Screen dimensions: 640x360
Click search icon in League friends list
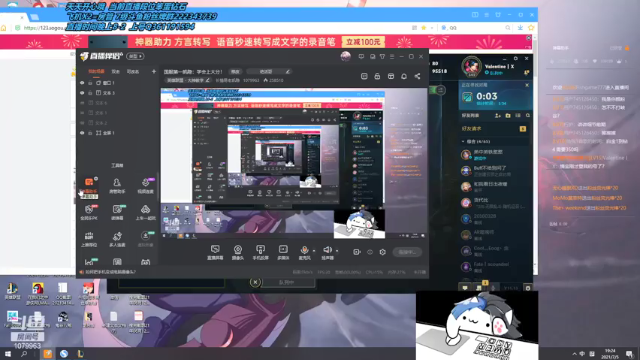(528, 116)
